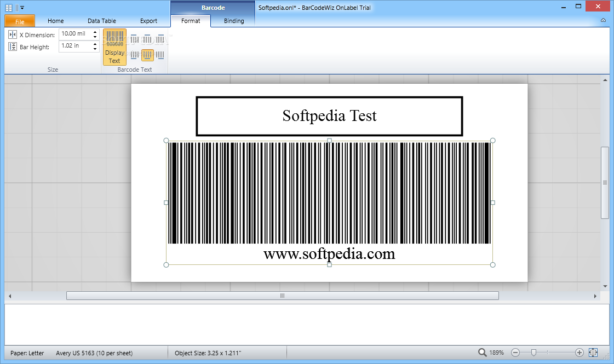
Task: Open the File menu
Action: (x=20, y=21)
